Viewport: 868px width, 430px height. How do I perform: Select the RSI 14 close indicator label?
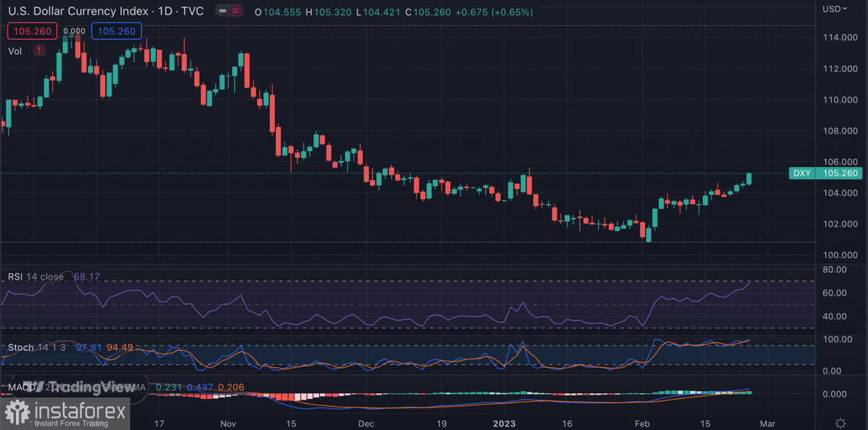coord(35,277)
